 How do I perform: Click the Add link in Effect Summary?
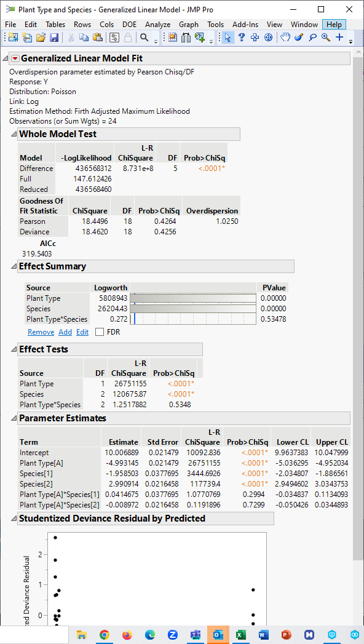[x=65, y=332]
